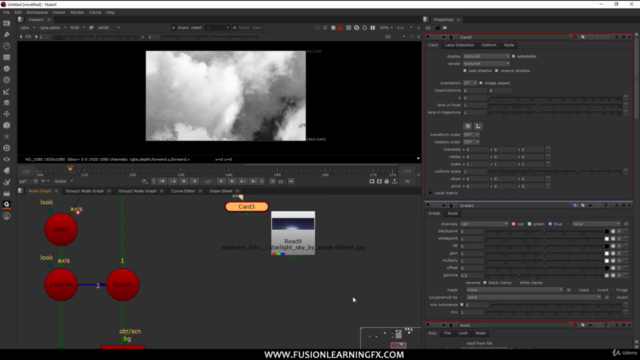Open the rotation order dropdown

471,142
